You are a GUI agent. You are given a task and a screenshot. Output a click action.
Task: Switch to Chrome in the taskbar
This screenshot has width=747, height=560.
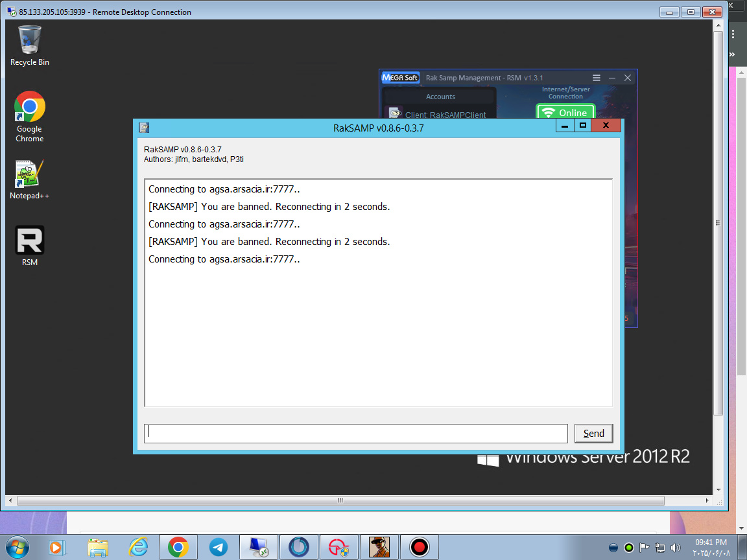coord(178,548)
